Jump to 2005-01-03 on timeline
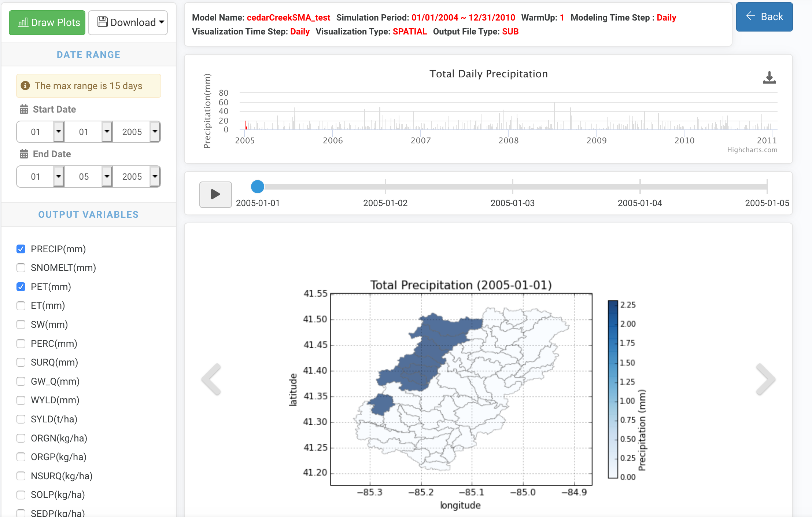812x517 pixels. click(512, 187)
